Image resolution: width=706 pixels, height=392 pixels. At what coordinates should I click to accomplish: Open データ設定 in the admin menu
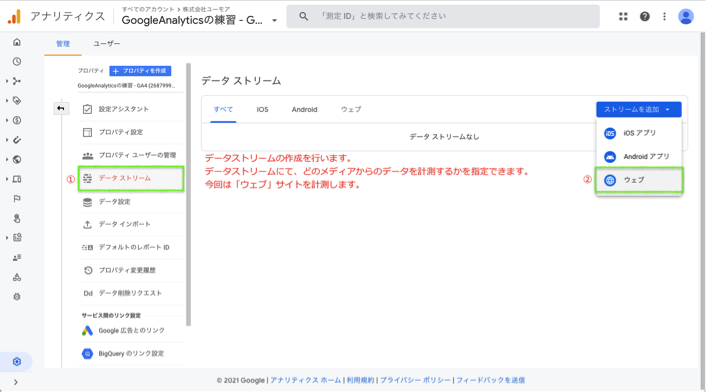point(131,202)
